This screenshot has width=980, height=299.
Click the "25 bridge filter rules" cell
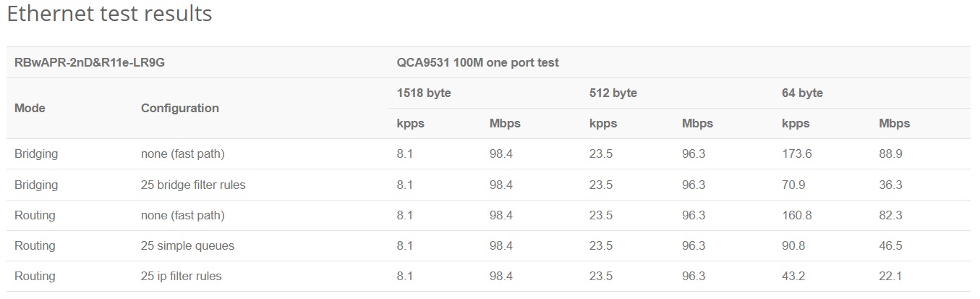pyautogui.click(x=193, y=185)
